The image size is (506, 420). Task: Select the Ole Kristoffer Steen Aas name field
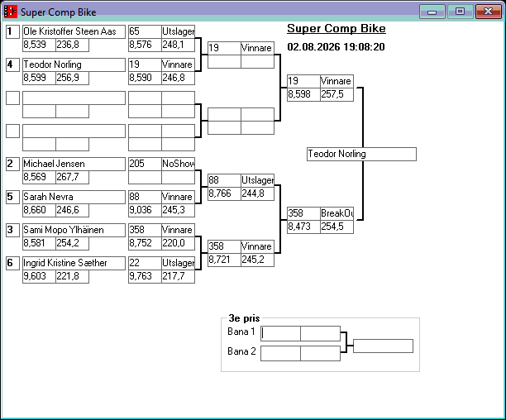pyautogui.click(x=74, y=31)
